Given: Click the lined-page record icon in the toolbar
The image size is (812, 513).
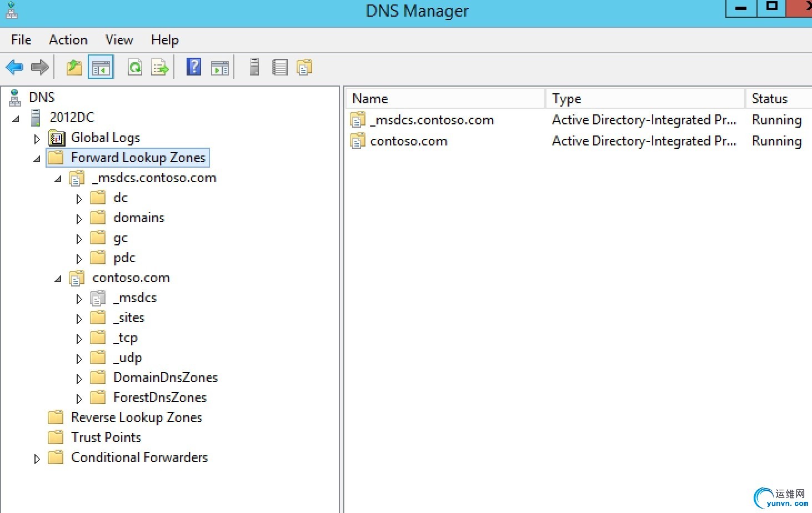Looking at the screenshot, I should tap(280, 68).
